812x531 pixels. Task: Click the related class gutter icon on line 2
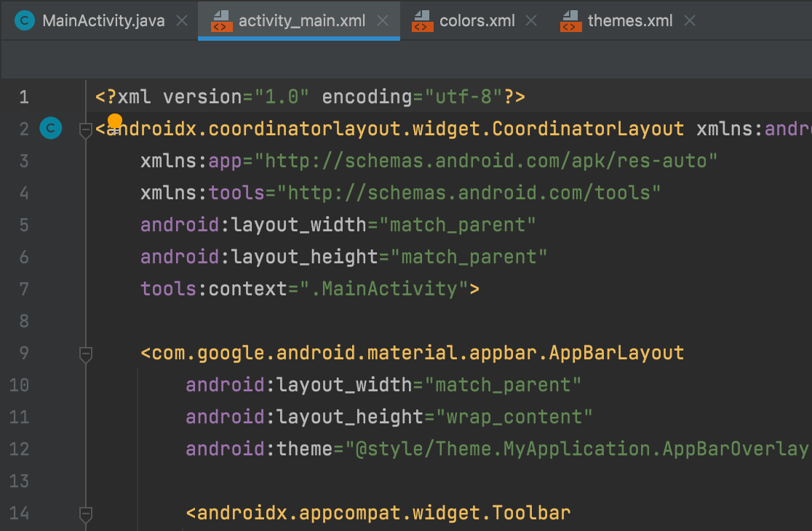(50, 129)
